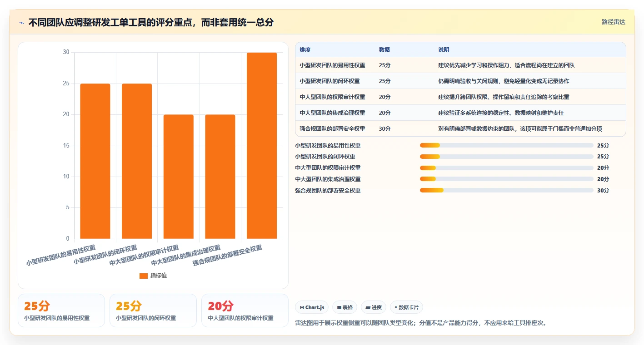Click the Chart.js tag
The height and width of the screenshot is (345, 644).
coord(312,307)
